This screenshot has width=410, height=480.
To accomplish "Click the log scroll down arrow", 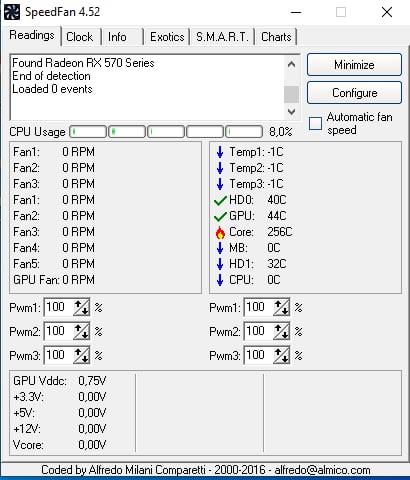I will pos(291,111).
